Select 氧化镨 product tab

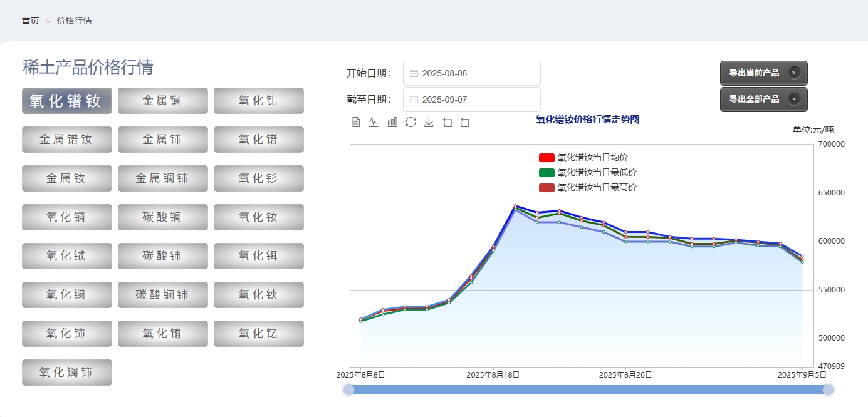259,140
